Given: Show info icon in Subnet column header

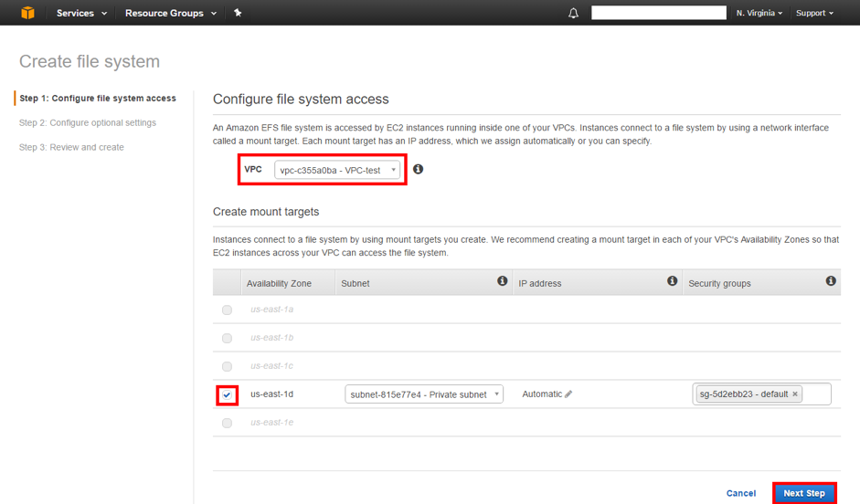Looking at the screenshot, I should pyautogui.click(x=502, y=281).
